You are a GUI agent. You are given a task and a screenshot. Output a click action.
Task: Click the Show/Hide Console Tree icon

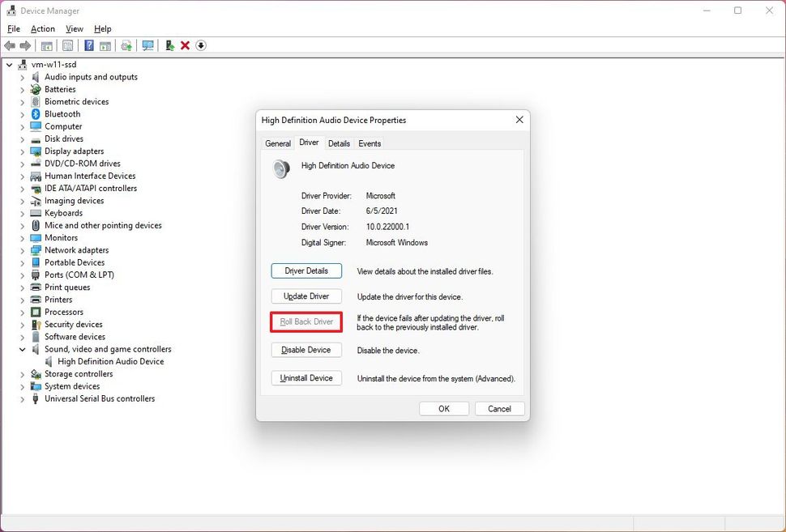tap(46, 45)
